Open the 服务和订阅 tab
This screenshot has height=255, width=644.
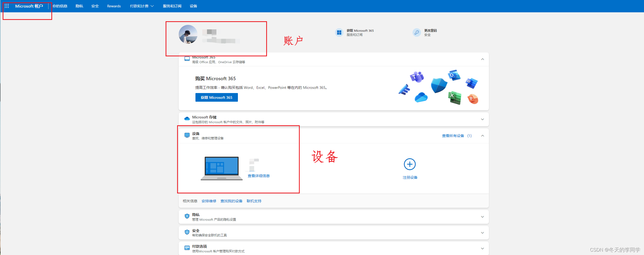(x=172, y=6)
